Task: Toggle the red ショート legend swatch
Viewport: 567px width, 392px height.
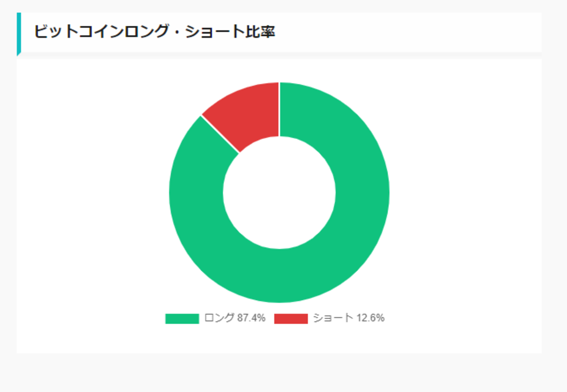Action: pos(291,318)
